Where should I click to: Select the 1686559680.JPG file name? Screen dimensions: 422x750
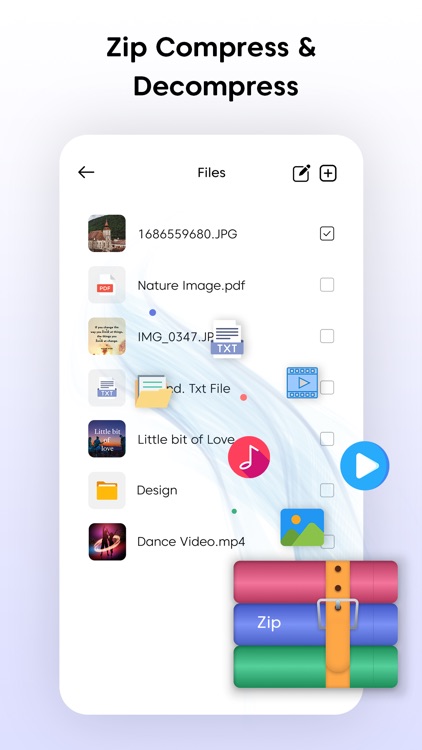tap(188, 234)
